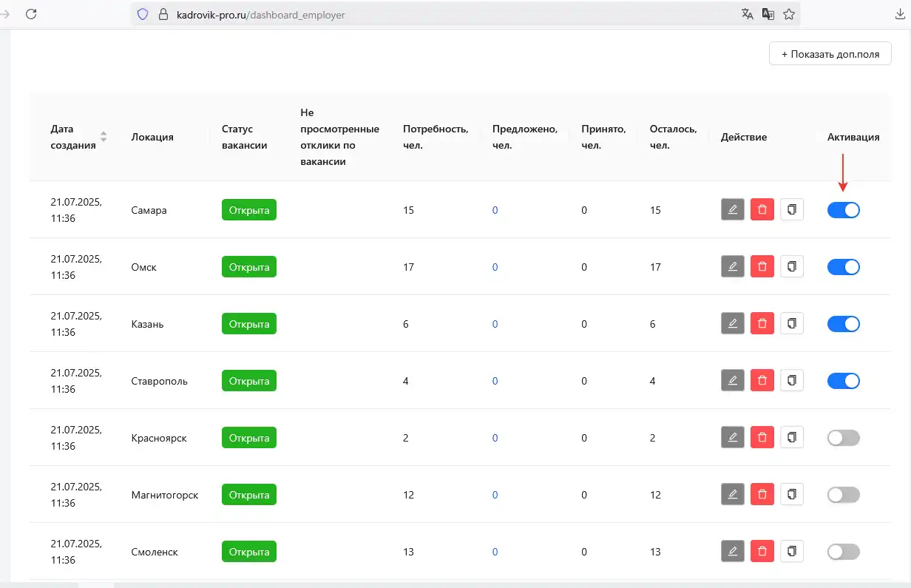Enable activation for Красноярск vacancy
Screen dimensions: 911x588
pyautogui.click(x=843, y=438)
